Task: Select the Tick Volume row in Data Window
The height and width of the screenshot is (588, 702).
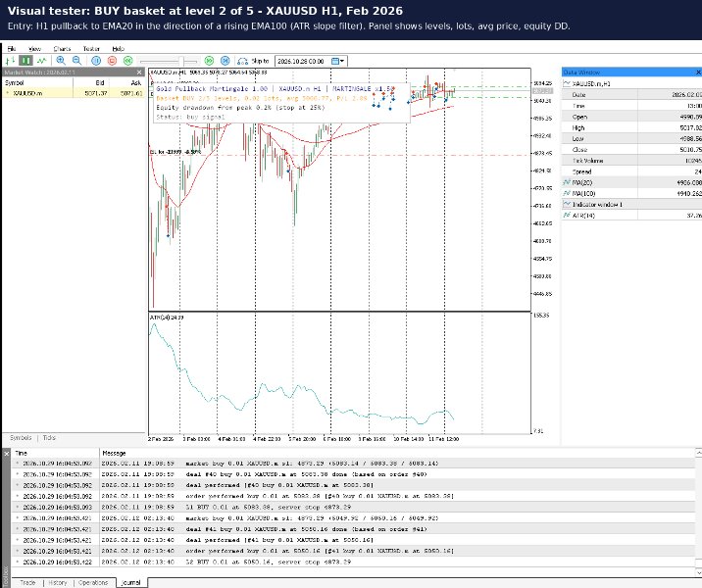Action: pos(631,161)
